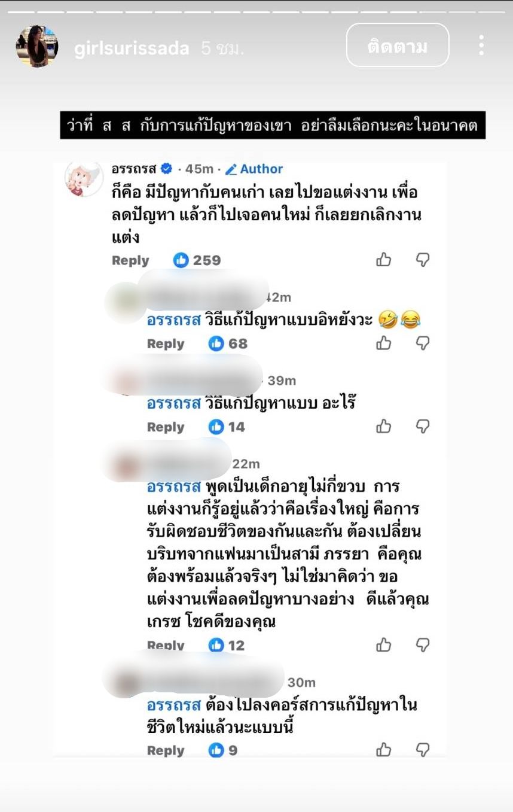Thumbs down the comment with 14 likes
The height and width of the screenshot is (812, 513).
(x=423, y=426)
